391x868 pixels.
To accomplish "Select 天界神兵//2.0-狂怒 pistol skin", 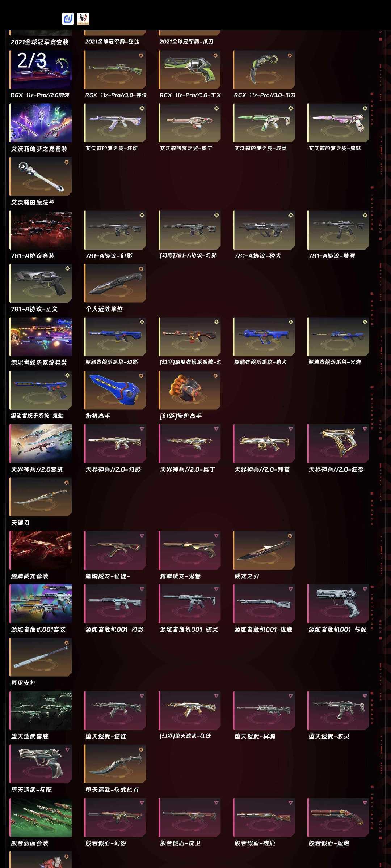I will click(339, 443).
